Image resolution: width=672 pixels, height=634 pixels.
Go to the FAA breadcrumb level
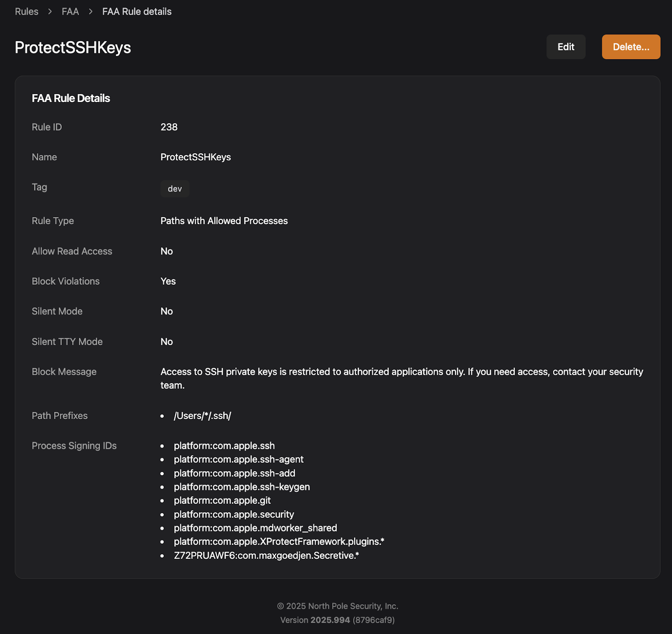click(x=70, y=11)
